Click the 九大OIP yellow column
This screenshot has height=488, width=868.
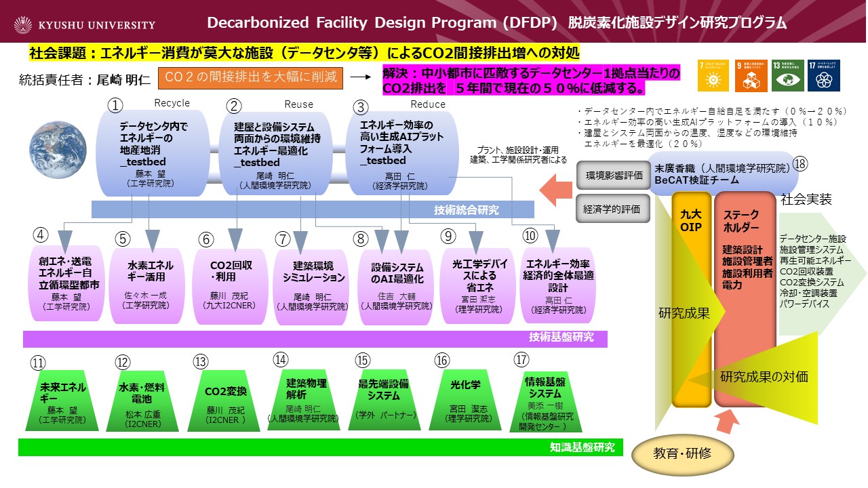point(690,298)
